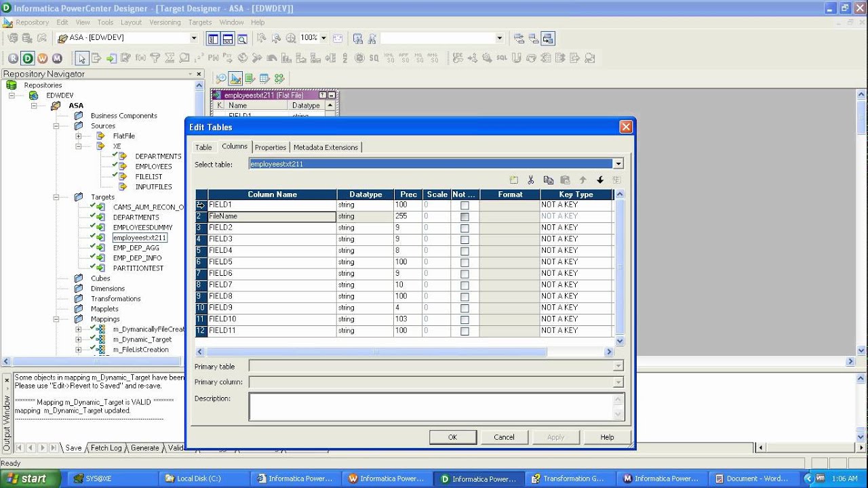This screenshot has width=868, height=488.
Task: Open Mapplet Designer tool icon
Action: 264,79
